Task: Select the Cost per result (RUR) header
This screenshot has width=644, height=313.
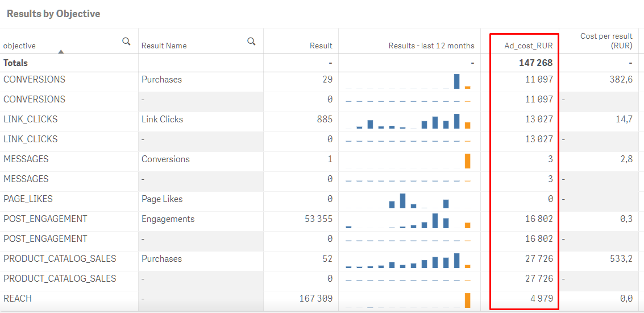Action: (606, 40)
